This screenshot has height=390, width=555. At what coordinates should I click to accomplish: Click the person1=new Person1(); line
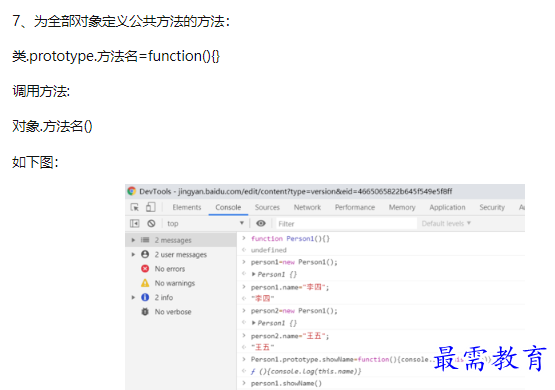(x=294, y=262)
